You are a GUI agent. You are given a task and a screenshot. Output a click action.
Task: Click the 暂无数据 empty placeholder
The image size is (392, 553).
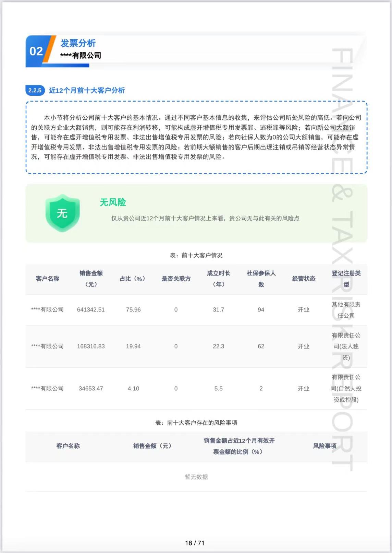pyautogui.click(x=196, y=477)
